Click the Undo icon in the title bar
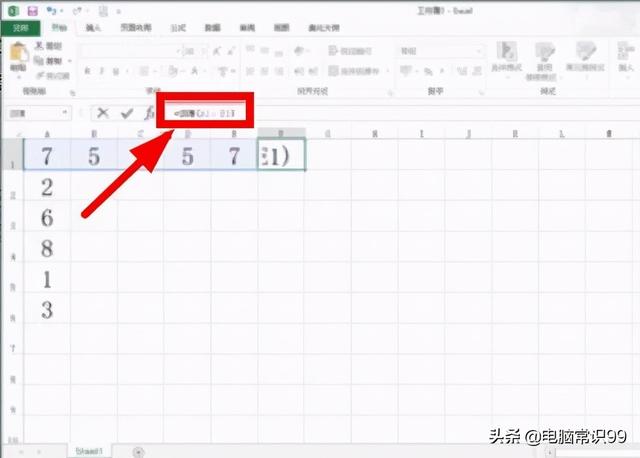The image size is (640, 458). point(51,11)
